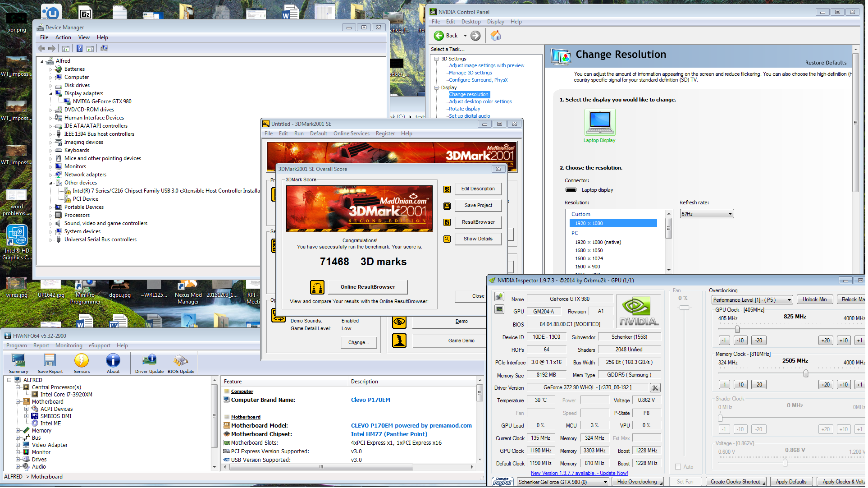Click green Back arrow in NVIDIA Control Panel
Screen dimensions: 868x488
tap(439, 36)
